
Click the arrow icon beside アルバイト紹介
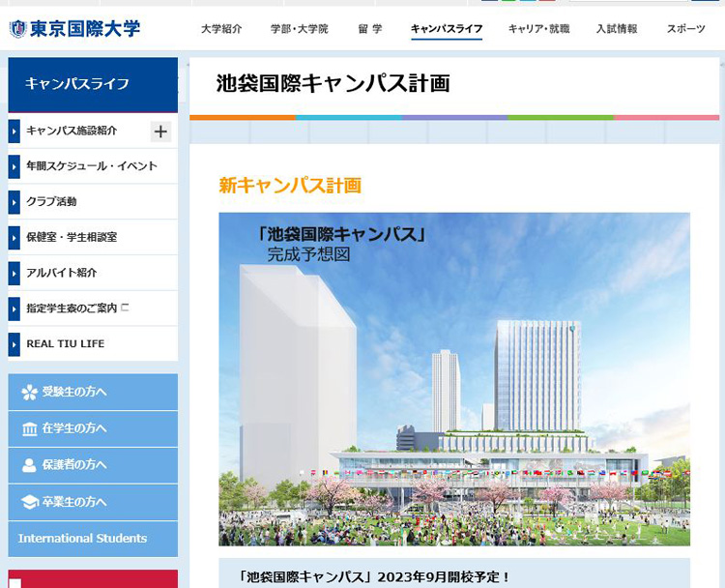pos(14,273)
